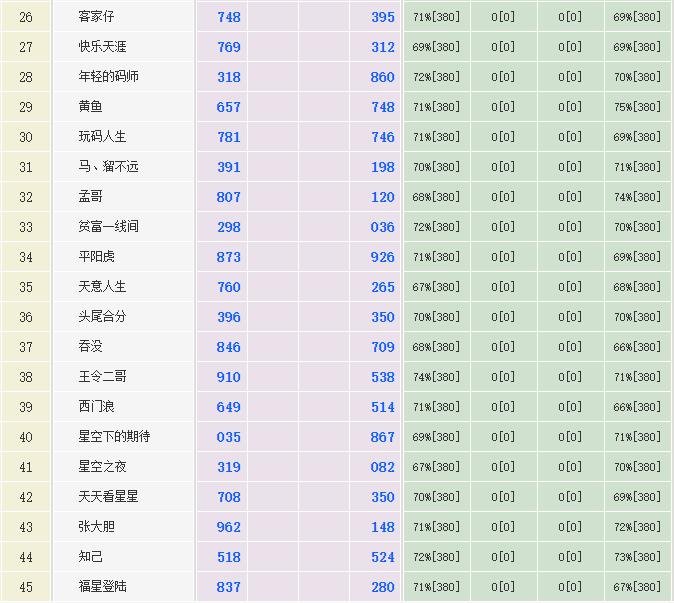Viewport: 674px width, 603px height.
Task: Click the 72%[380] last-column cell for 张大胆
Action: (x=637, y=527)
